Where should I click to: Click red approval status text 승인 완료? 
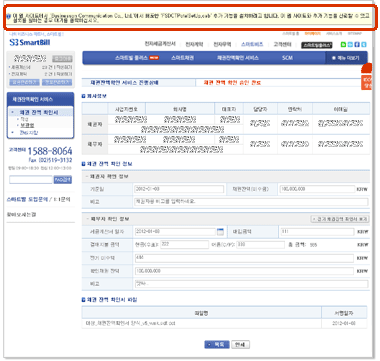click(x=232, y=83)
